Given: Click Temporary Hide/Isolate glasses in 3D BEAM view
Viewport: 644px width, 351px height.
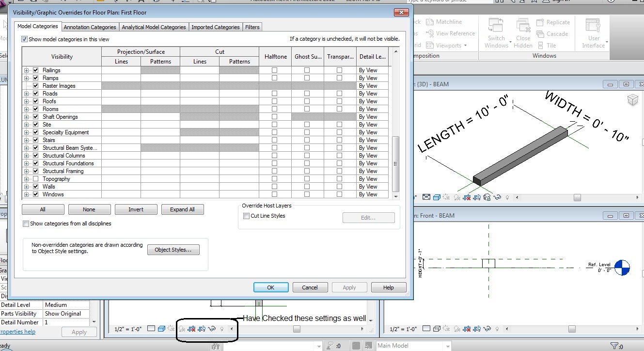Looking at the screenshot, I should (x=497, y=197).
